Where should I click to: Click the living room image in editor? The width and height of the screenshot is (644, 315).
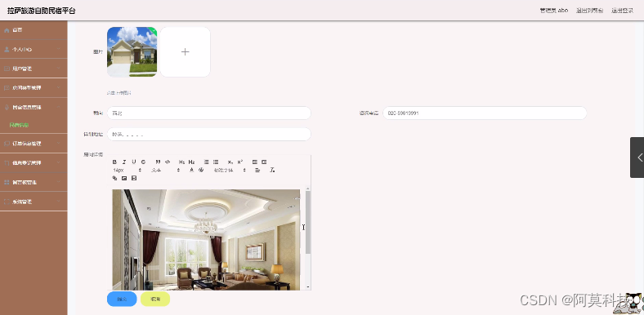206,240
